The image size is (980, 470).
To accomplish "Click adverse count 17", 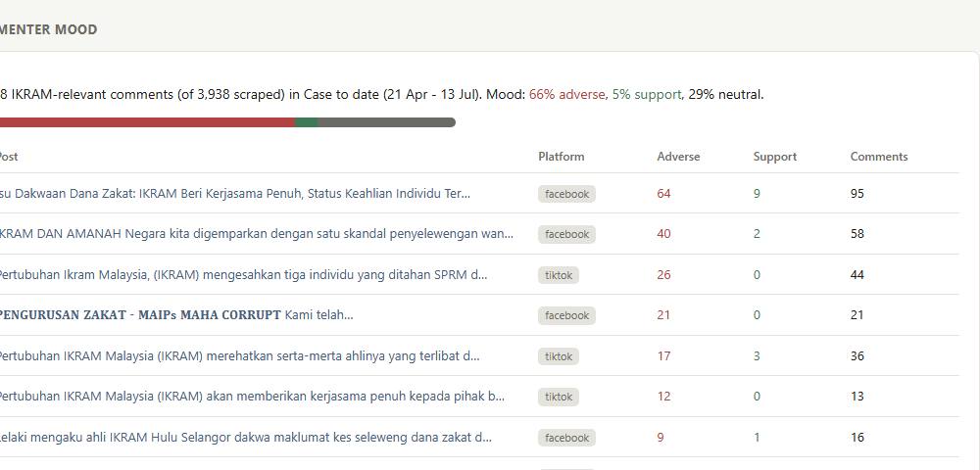I will click(x=663, y=355).
